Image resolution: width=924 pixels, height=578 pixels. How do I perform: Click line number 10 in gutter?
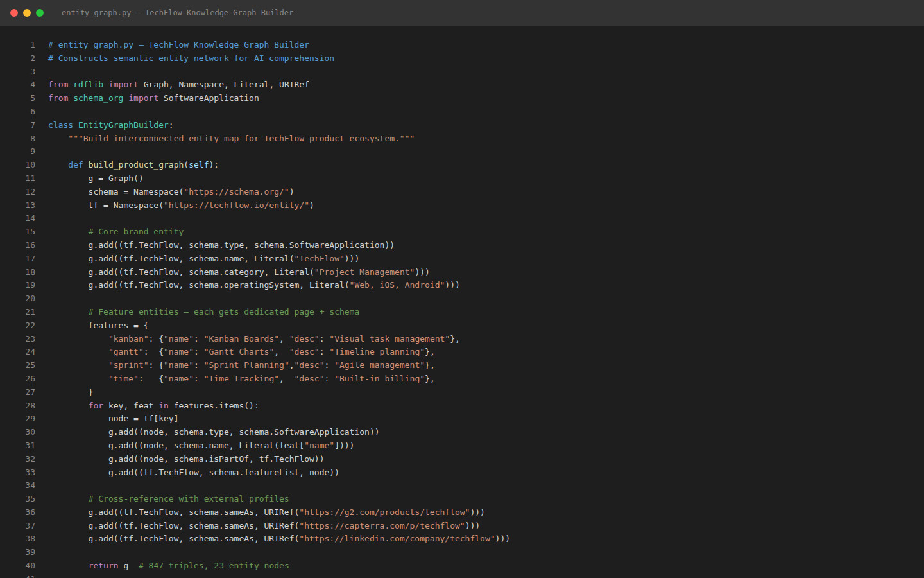30,165
